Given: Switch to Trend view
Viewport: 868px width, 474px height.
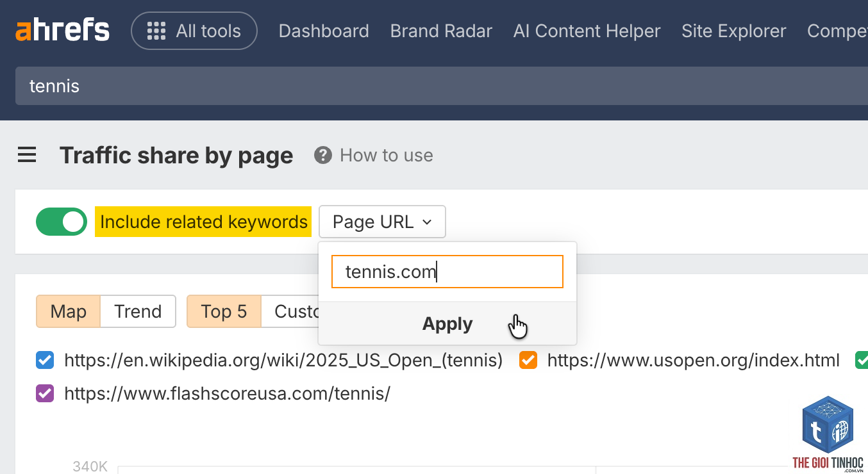Looking at the screenshot, I should [x=138, y=311].
